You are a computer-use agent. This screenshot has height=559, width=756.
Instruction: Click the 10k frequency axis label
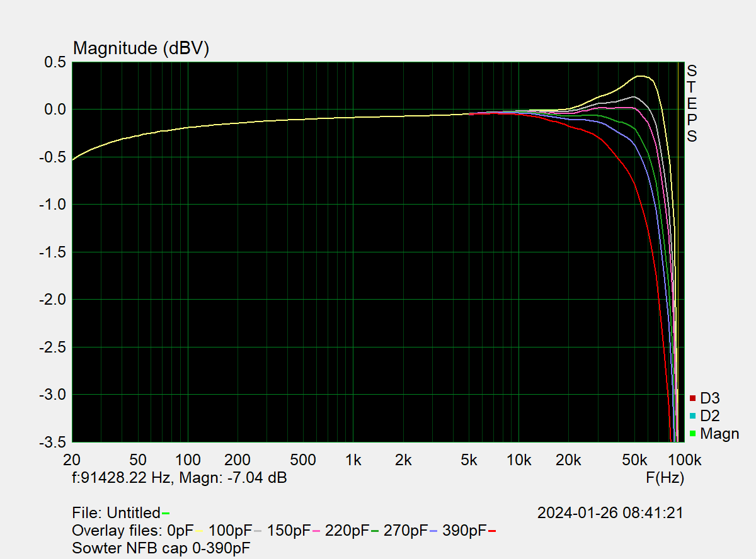(519, 460)
